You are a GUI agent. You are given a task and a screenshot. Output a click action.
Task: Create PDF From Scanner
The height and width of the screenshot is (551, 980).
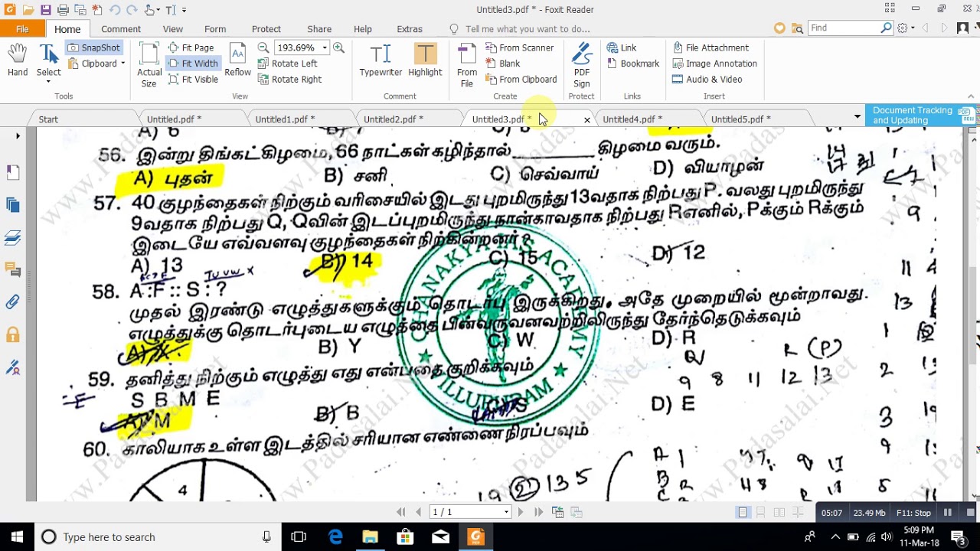(519, 47)
